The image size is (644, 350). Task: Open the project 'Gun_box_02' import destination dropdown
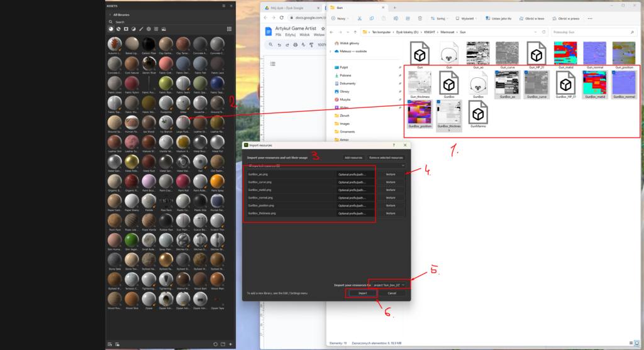(x=388, y=285)
